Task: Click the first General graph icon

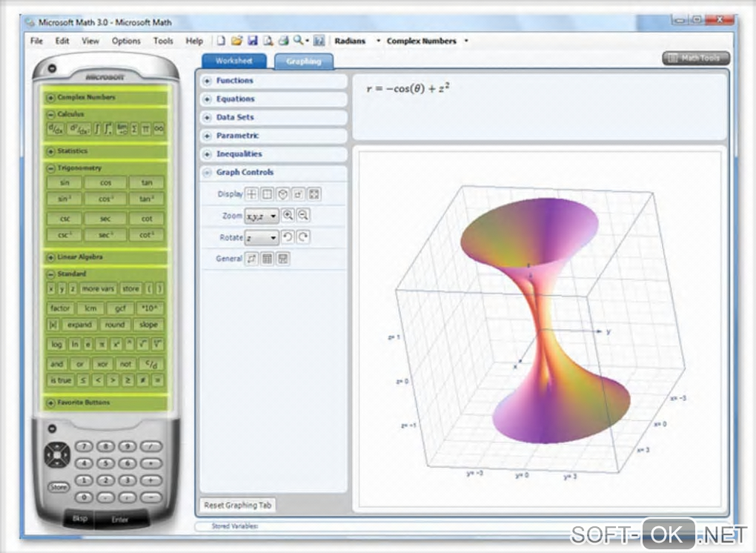Action: pos(252,259)
